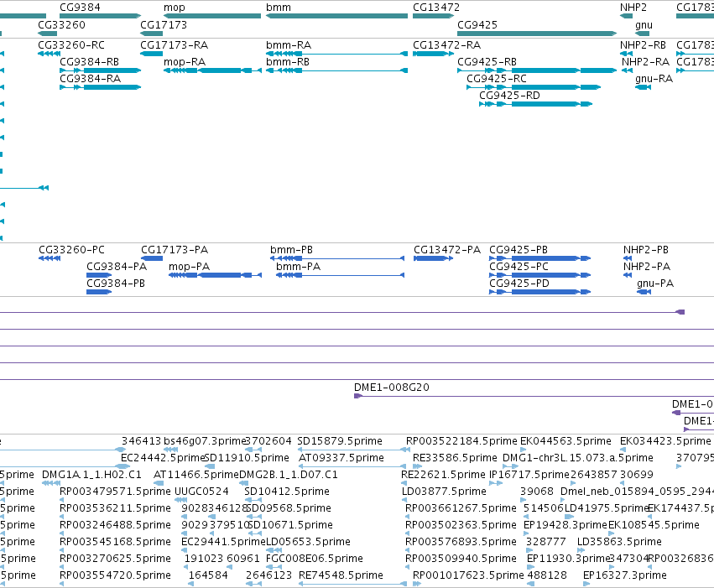Select EST RE22621.5prime

click(x=443, y=475)
